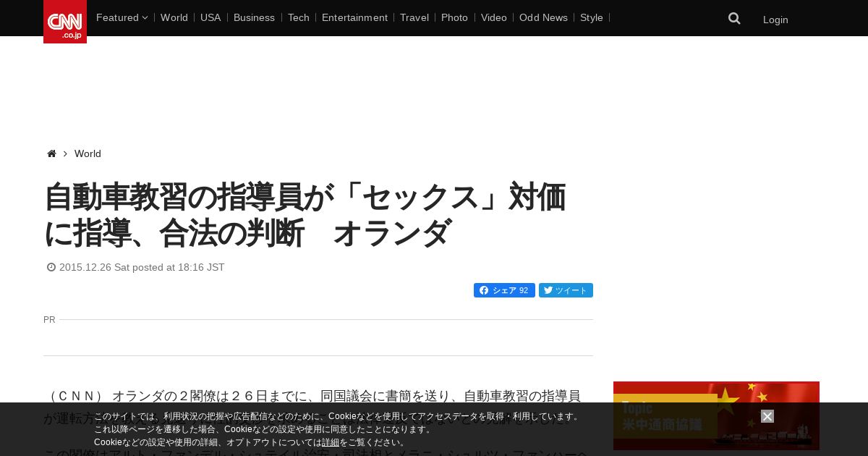The width and height of the screenshot is (868, 456).
Task: Click the article headline text
Action: (305, 215)
